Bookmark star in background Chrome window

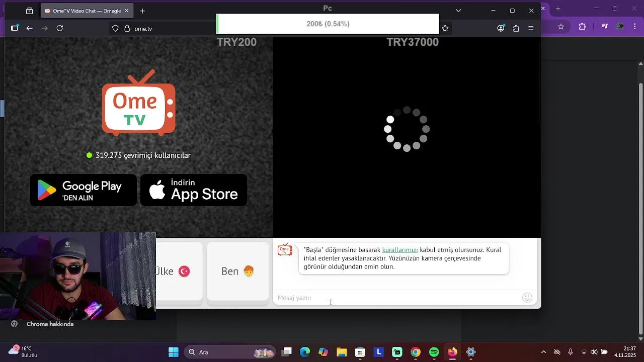point(561,27)
